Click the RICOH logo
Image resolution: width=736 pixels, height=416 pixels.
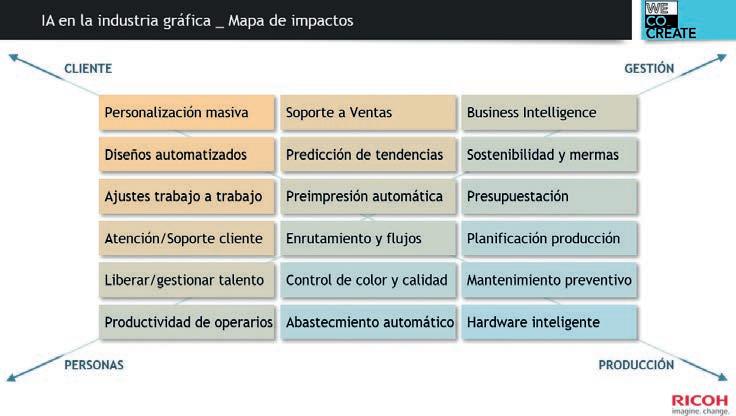[x=699, y=396]
